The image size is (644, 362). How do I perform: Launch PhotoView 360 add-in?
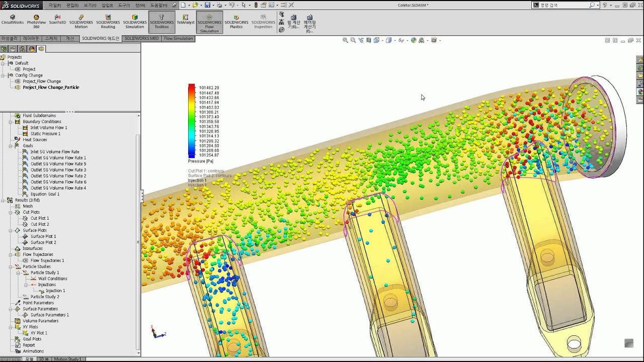click(36, 21)
